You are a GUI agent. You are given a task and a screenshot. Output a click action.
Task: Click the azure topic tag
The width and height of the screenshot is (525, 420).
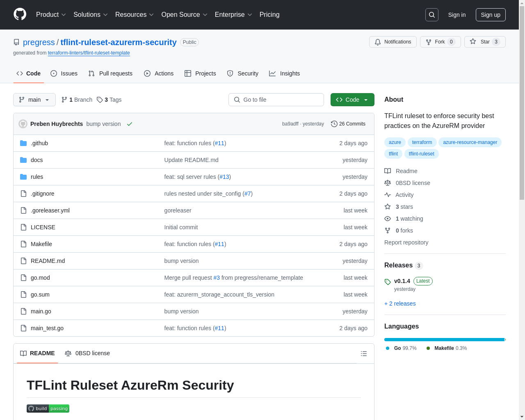395,142
